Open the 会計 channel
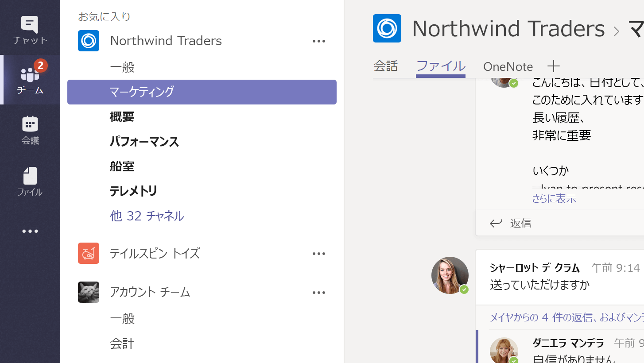This screenshot has width=644, height=363. [x=122, y=344]
